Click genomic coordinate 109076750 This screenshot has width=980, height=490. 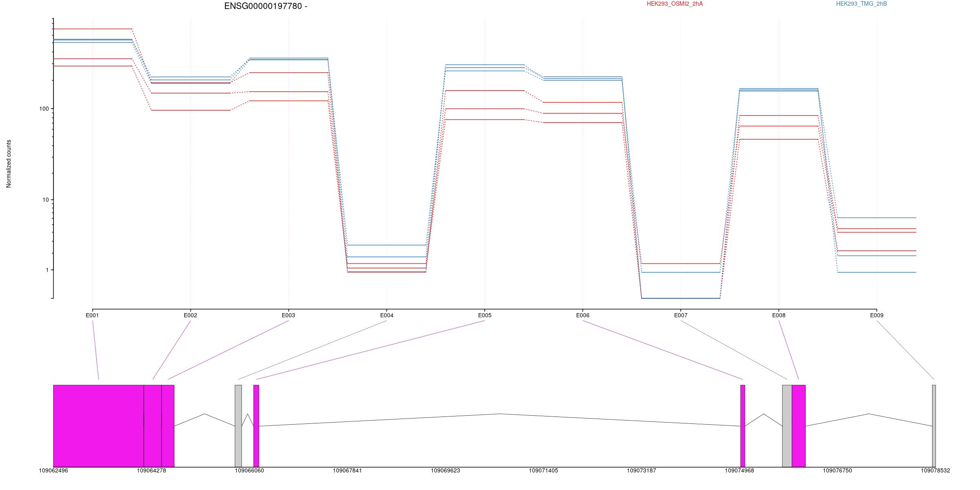837,470
